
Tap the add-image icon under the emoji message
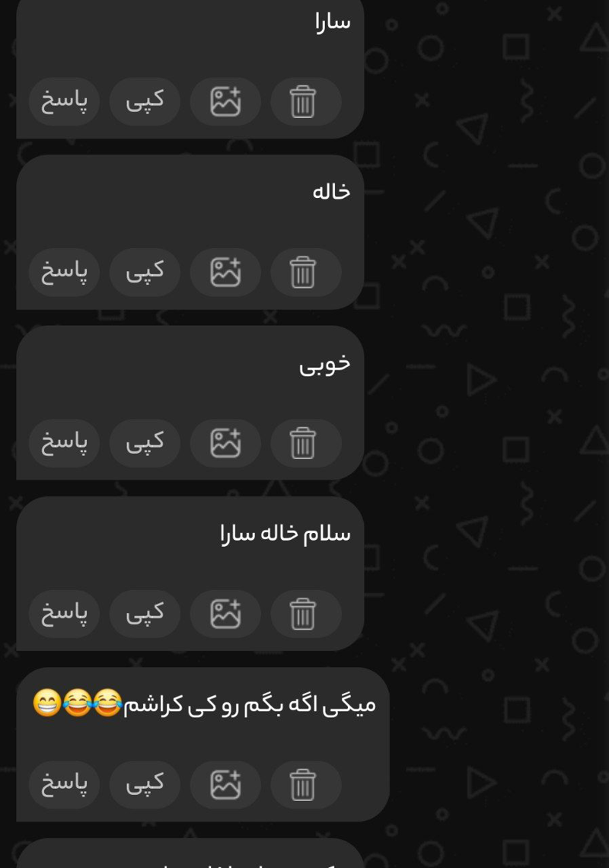point(225,785)
